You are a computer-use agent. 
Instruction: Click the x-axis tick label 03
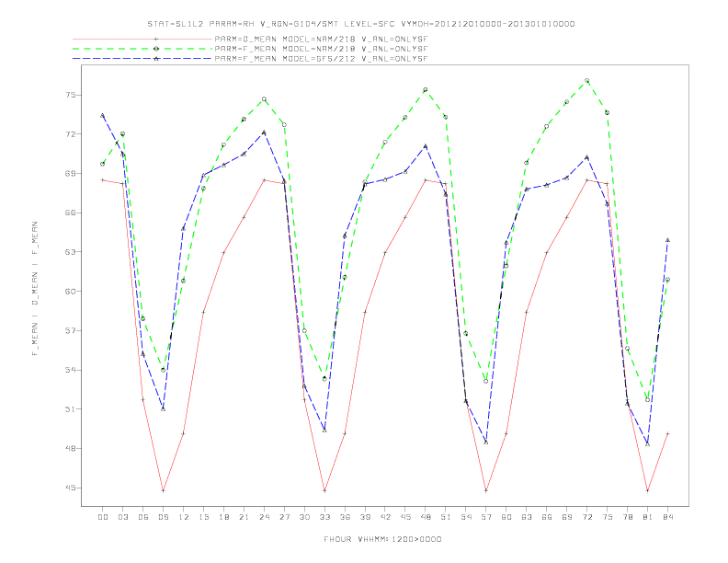(122, 517)
